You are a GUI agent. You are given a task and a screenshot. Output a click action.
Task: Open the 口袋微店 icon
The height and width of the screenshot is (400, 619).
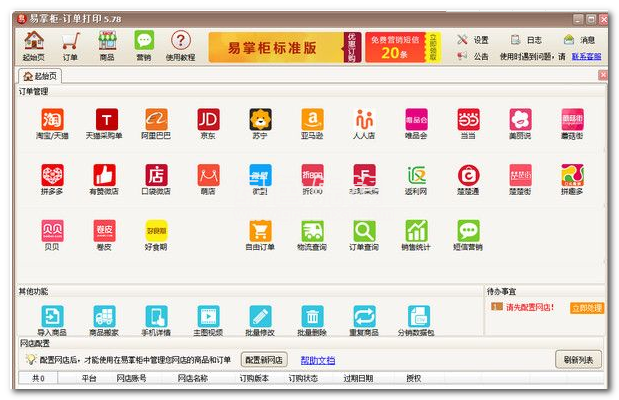(156, 175)
